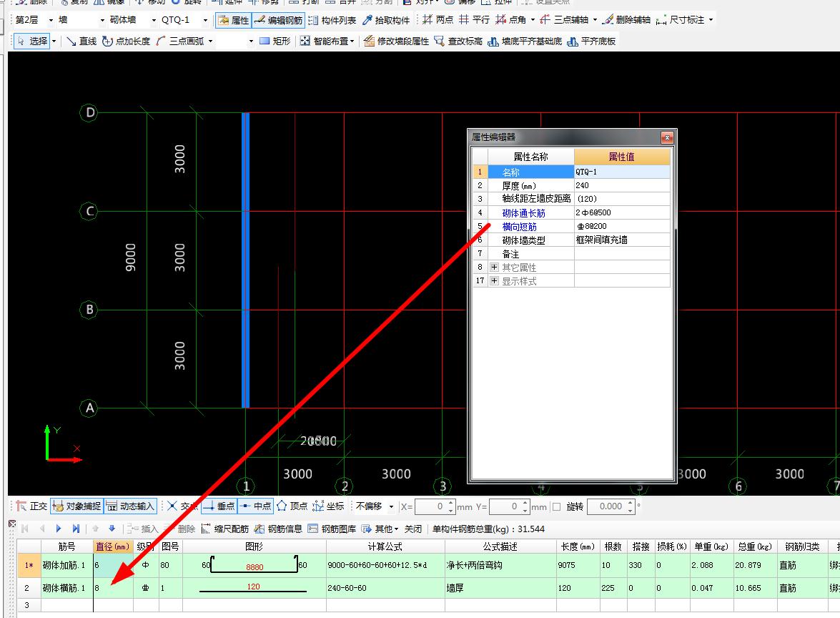
Task: Select the 三点画弧 three-point arc tool
Action: coord(180,41)
